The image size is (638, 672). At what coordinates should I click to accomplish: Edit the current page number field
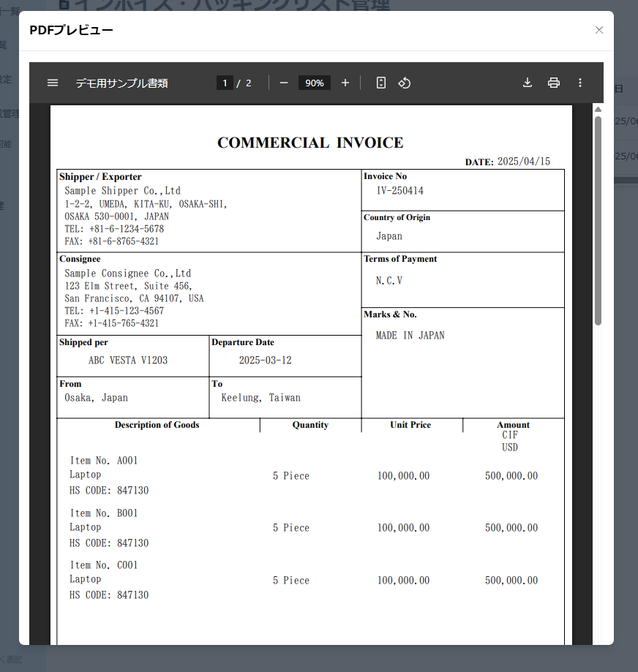pos(225,83)
